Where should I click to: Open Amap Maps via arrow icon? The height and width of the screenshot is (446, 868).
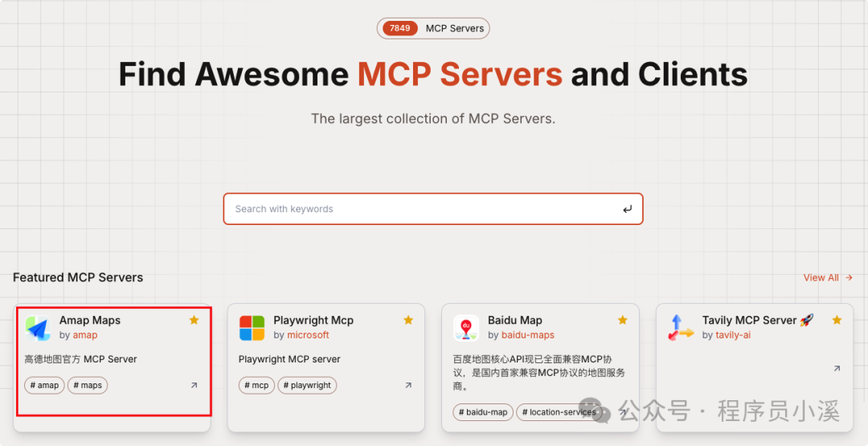point(194,385)
